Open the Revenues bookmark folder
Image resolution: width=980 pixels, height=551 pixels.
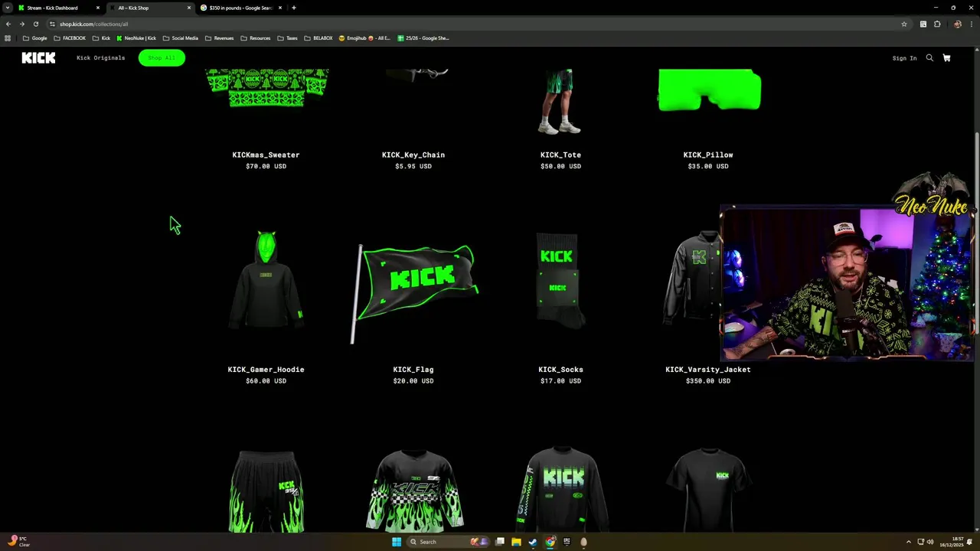point(220,38)
